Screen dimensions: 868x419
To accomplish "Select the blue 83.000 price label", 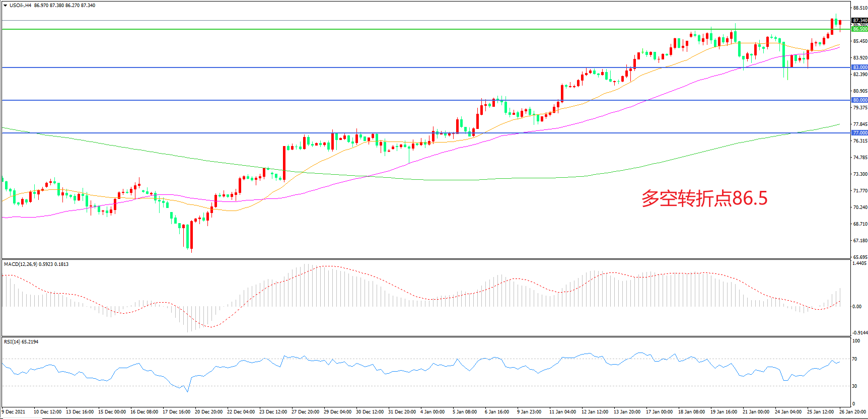I will (x=859, y=67).
